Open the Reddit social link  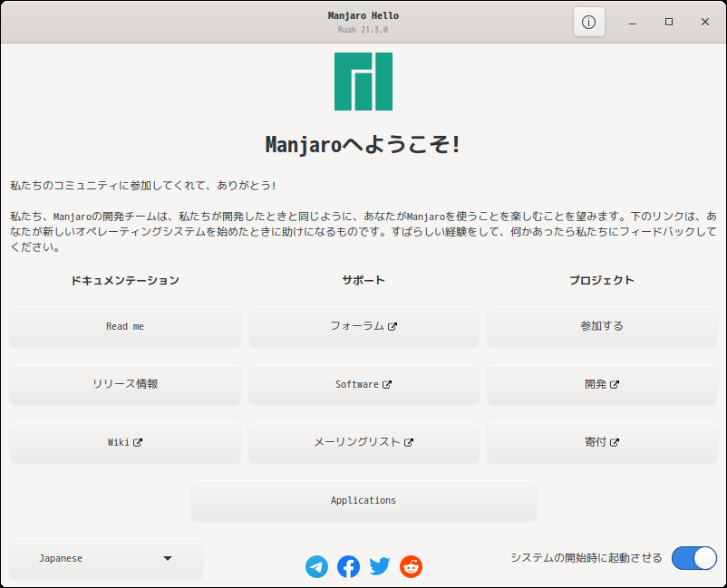(x=411, y=566)
